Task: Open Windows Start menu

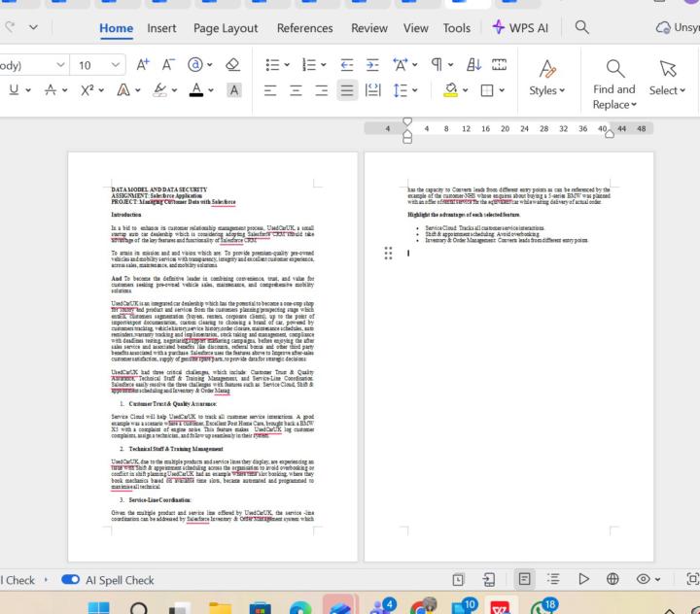Action: (98, 608)
